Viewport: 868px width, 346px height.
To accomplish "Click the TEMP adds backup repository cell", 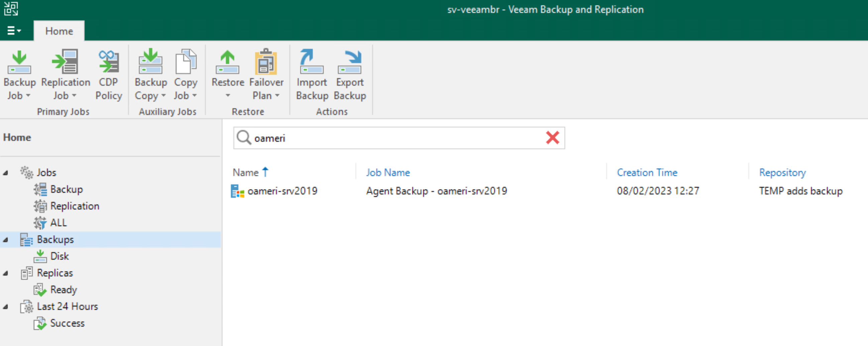I will click(800, 191).
